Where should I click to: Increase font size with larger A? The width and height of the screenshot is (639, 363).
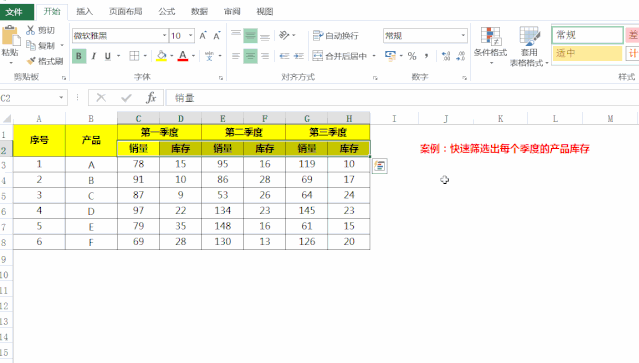click(203, 36)
